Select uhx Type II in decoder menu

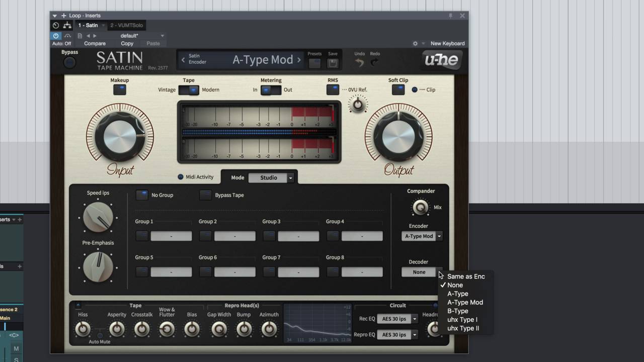(463, 328)
